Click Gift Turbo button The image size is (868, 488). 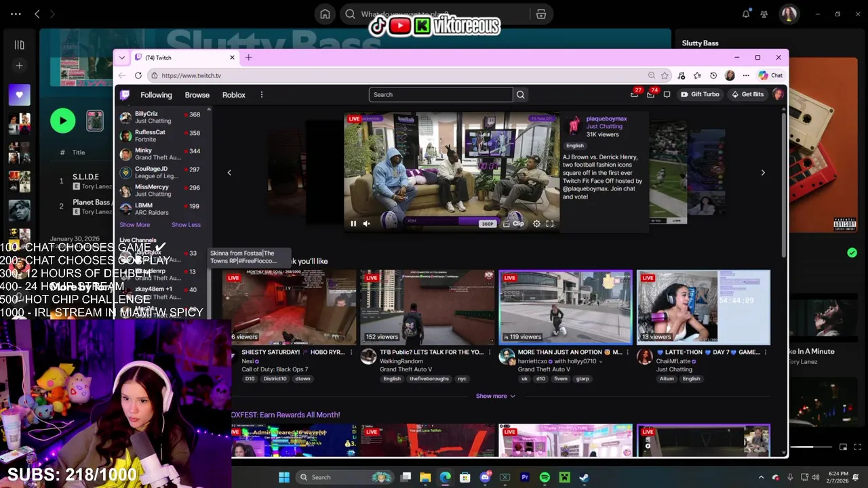point(701,94)
